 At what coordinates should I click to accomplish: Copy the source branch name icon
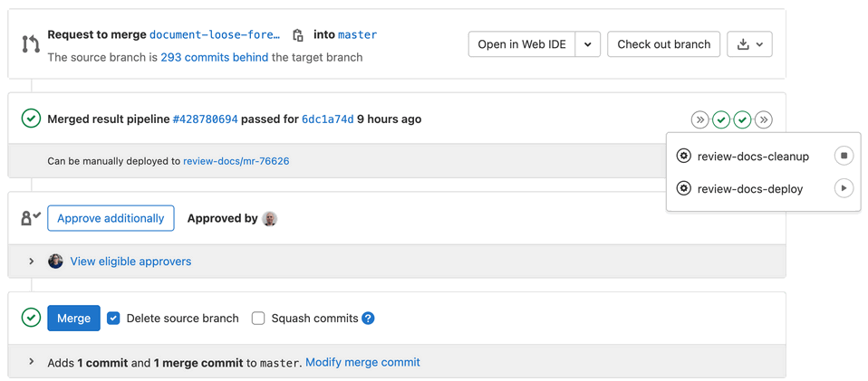298,35
